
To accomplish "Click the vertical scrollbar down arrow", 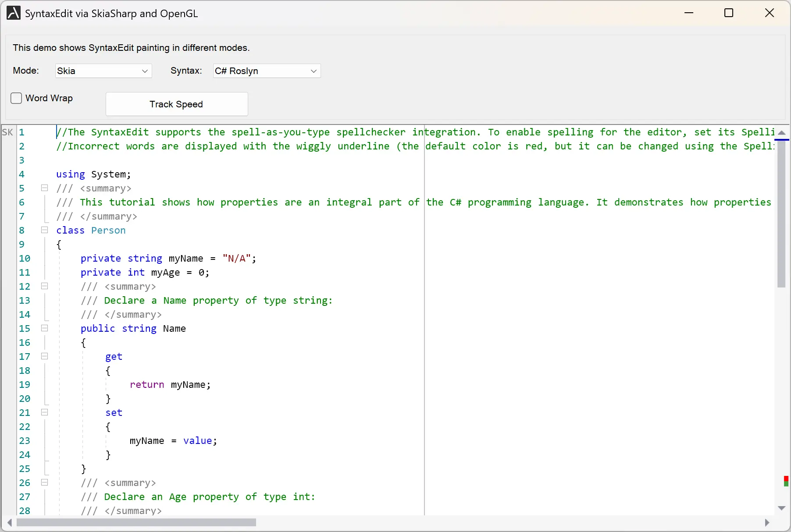I will 782,508.
